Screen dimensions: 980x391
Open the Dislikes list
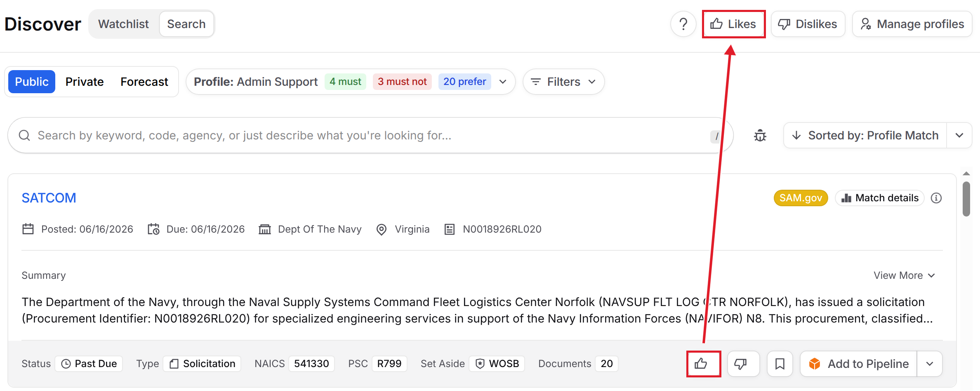[808, 24]
